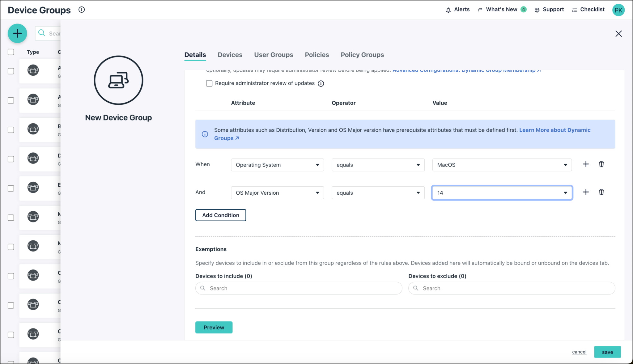Open the Devices tab
Image resolution: width=633 pixels, height=364 pixels.
pyautogui.click(x=230, y=55)
